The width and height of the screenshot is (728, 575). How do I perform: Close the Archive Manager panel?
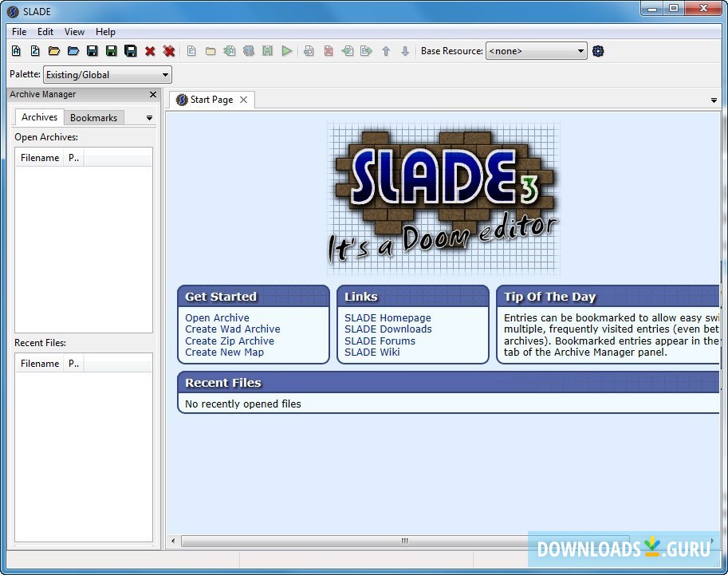(x=153, y=95)
